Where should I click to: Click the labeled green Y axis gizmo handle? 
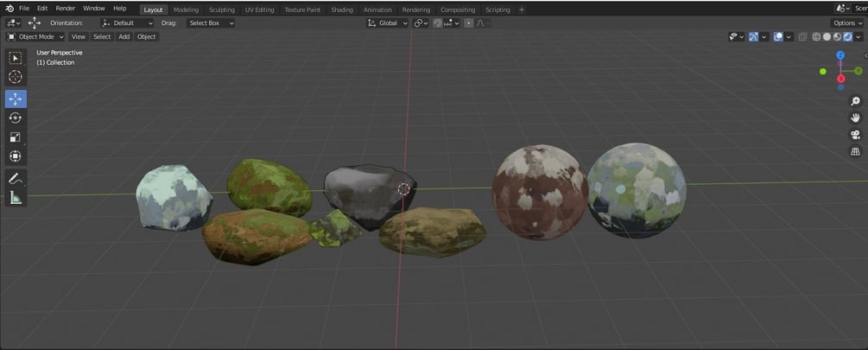click(858, 71)
